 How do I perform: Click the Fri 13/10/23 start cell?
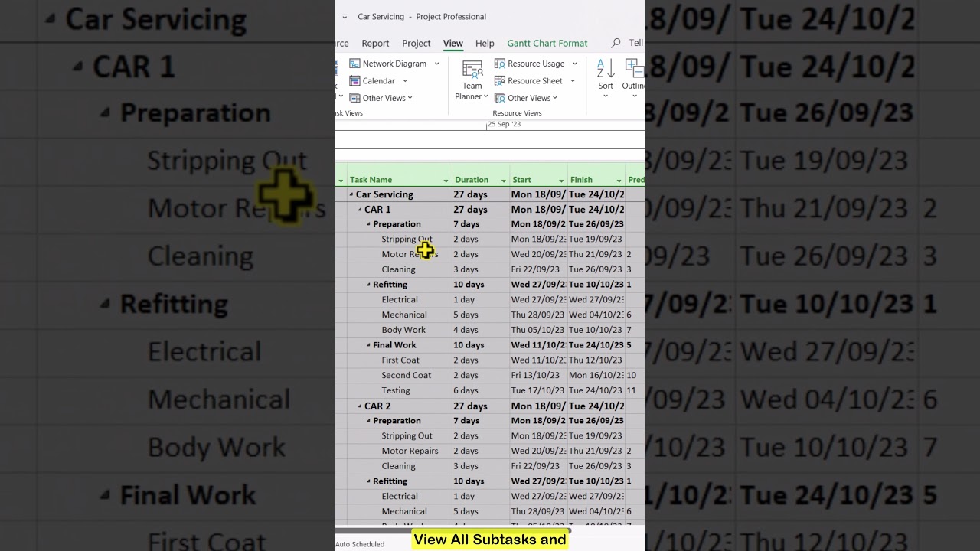538,376
